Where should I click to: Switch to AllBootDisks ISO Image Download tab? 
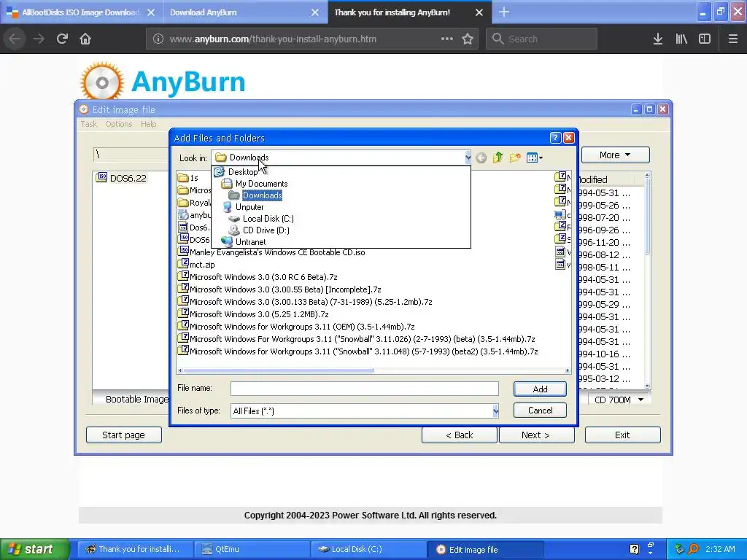click(82, 12)
